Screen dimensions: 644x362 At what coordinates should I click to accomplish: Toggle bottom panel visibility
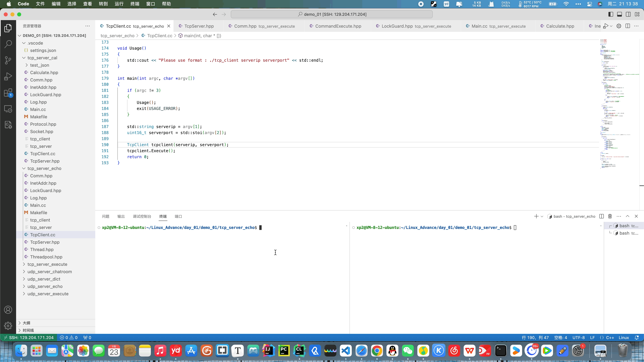[x=620, y=14]
